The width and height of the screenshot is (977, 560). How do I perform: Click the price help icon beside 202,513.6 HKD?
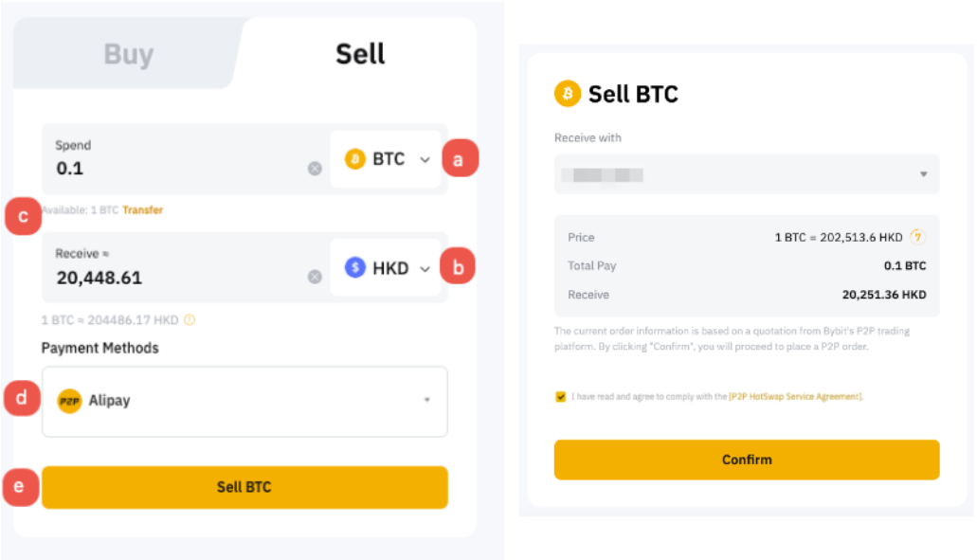point(916,237)
